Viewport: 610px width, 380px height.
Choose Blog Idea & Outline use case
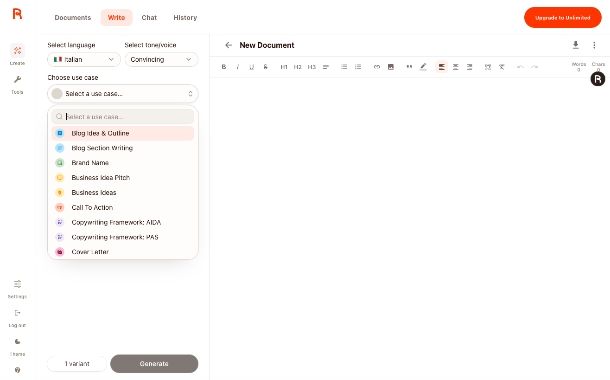(123, 133)
